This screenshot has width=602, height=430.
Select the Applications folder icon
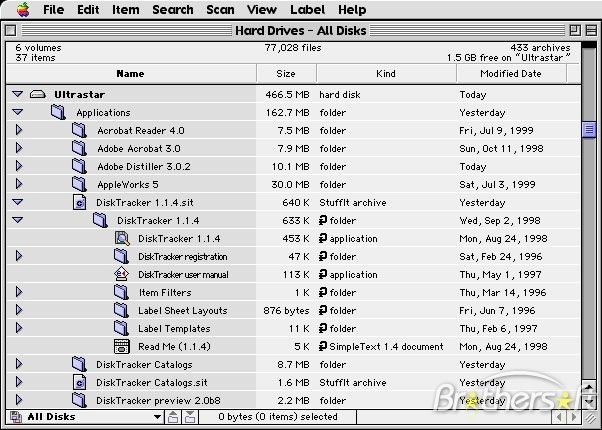coord(58,112)
